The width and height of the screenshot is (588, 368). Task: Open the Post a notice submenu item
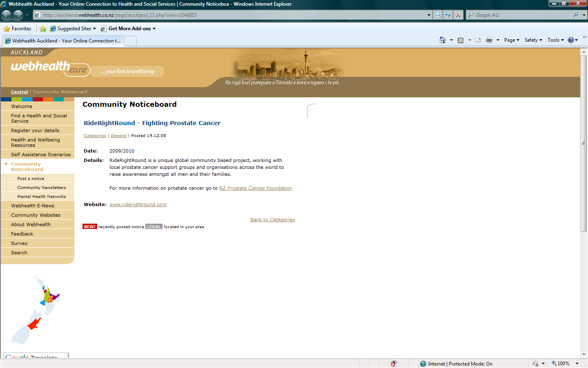(38, 179)
